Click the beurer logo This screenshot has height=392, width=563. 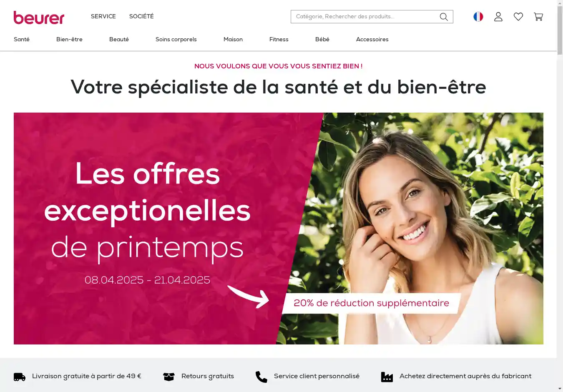[39, 18]
